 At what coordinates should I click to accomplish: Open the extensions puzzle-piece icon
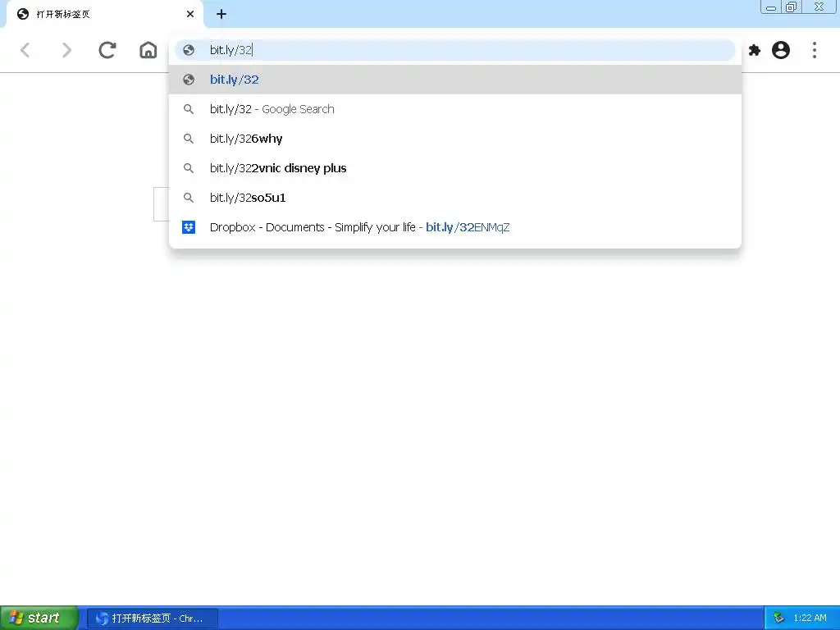click(755, 50)
